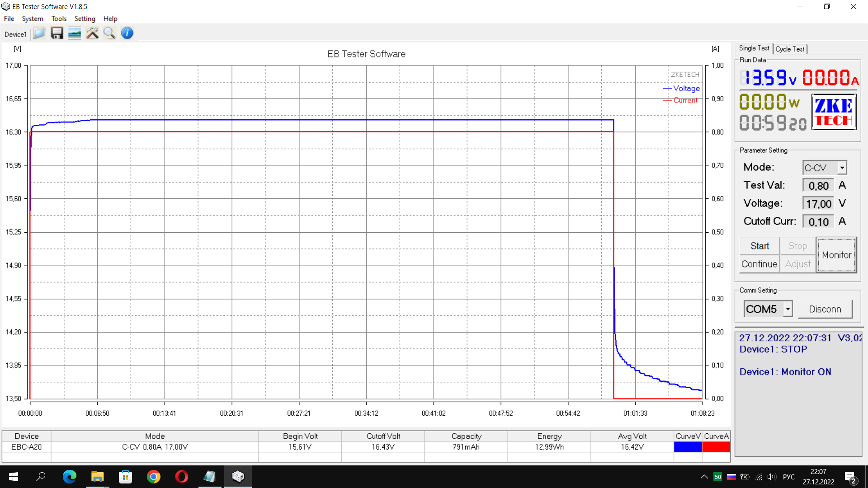Open Google Chrome from the taskbar
868x488 pixels.
pyautogui.click(x=154, y=477)
